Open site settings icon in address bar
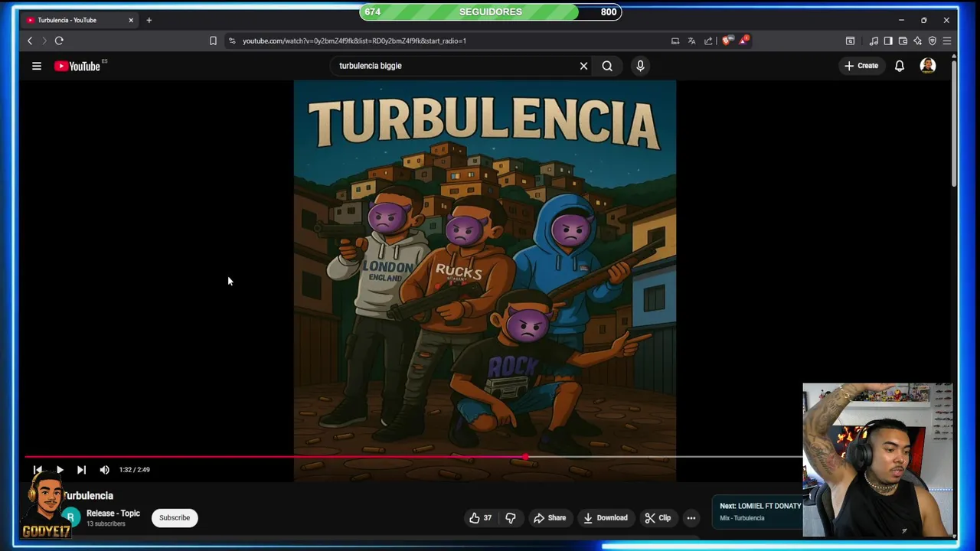The image size is (980, 551). pyautogui.click(x=232, y=41)
